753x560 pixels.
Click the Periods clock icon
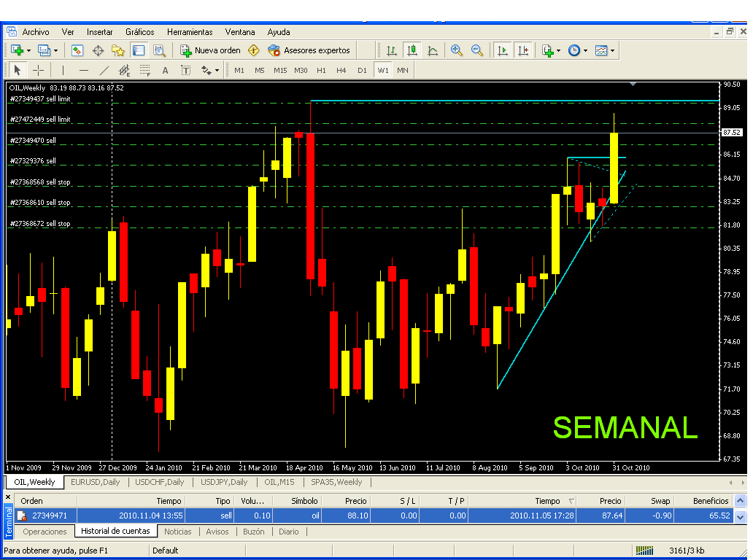click(574, 50)
